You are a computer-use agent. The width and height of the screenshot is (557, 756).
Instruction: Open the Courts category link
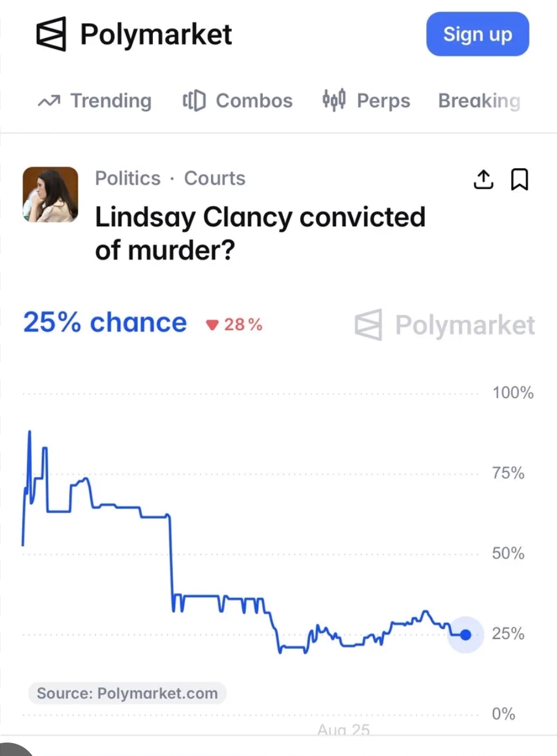(x=215, y=178)
